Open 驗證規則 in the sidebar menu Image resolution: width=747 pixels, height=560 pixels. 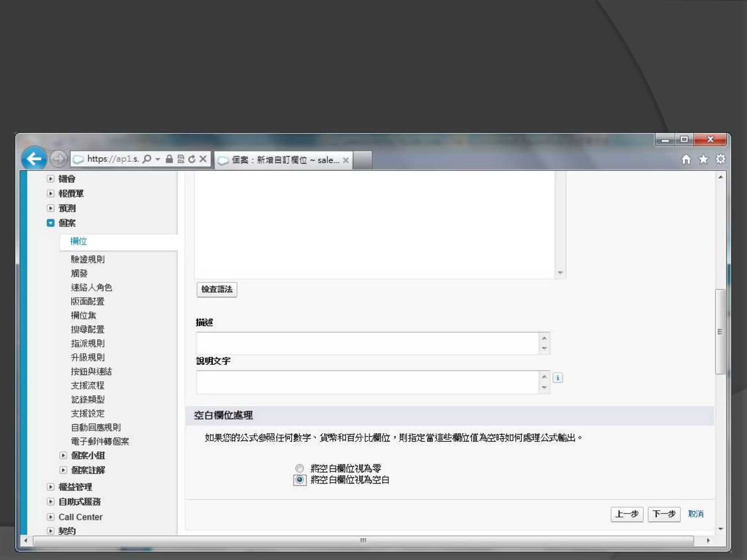pyautogui.click(x=88, y=259)
